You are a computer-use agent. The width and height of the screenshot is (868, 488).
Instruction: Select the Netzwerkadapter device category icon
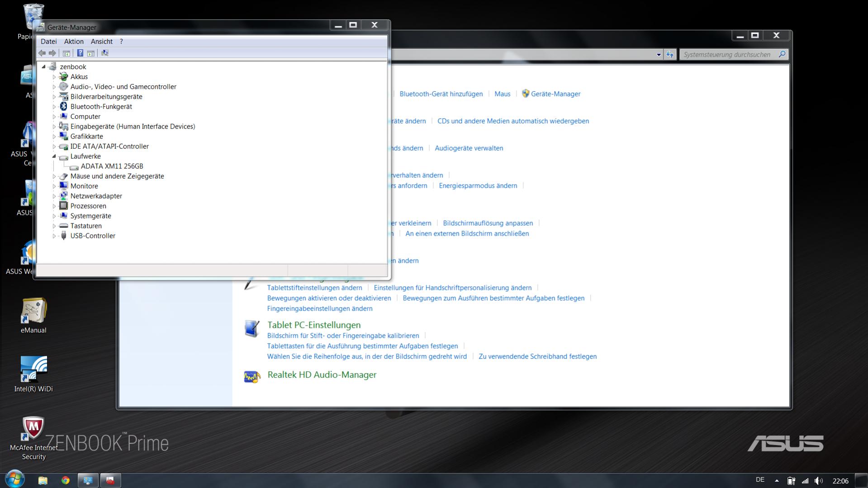(x=64, y=196)
